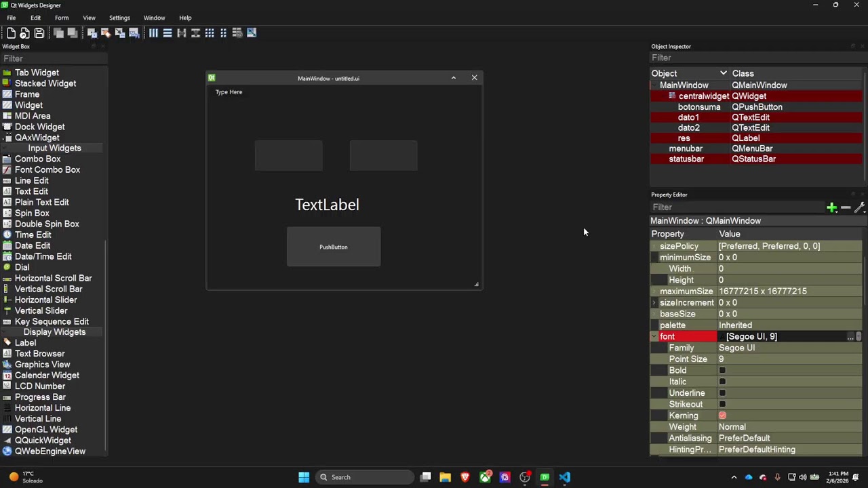Expand the baseSize property
Screen dimensions: 868x488
tap(654, 314)
